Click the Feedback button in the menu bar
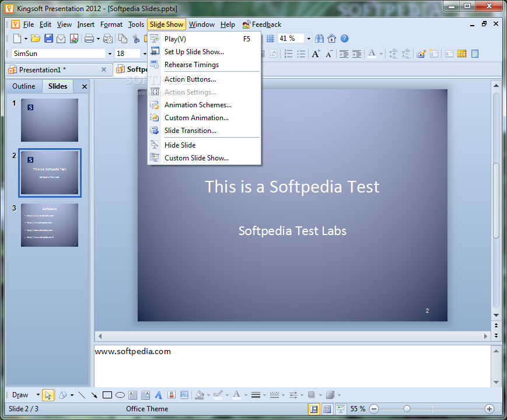Image resolution: width=507 pixels, height=420 pixels. click(x=262, y=24)
